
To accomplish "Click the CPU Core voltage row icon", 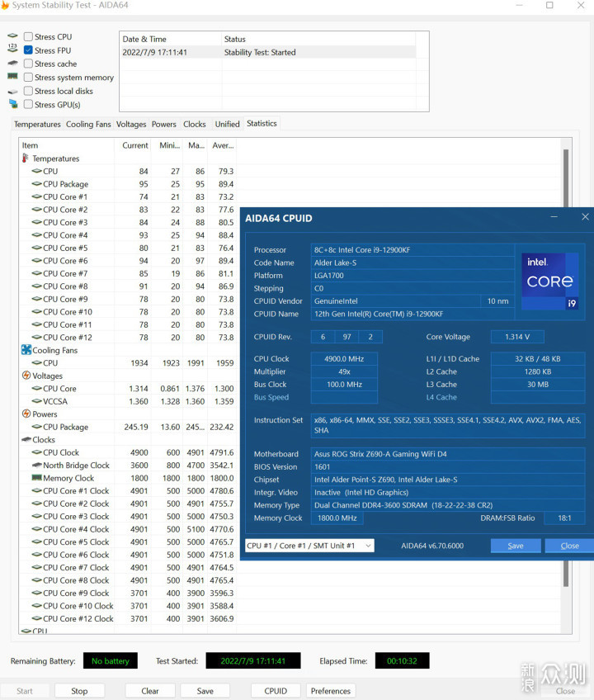I will 37,388.
